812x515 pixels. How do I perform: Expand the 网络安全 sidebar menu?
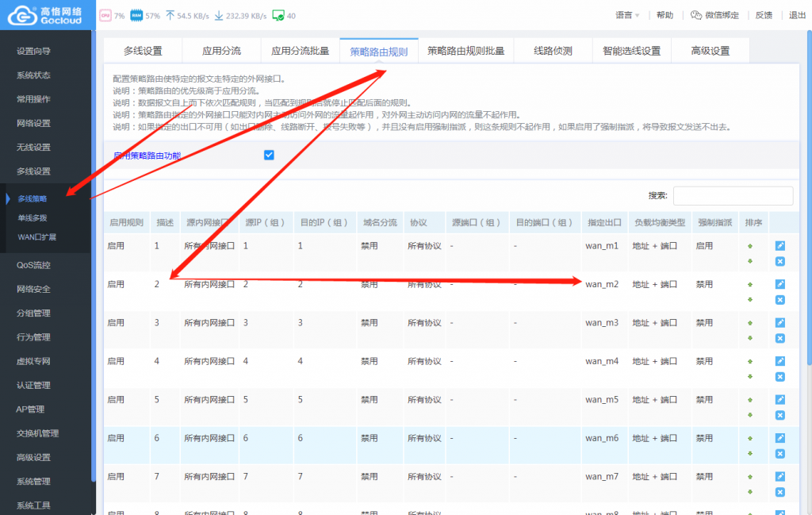[x=33, y=289]
